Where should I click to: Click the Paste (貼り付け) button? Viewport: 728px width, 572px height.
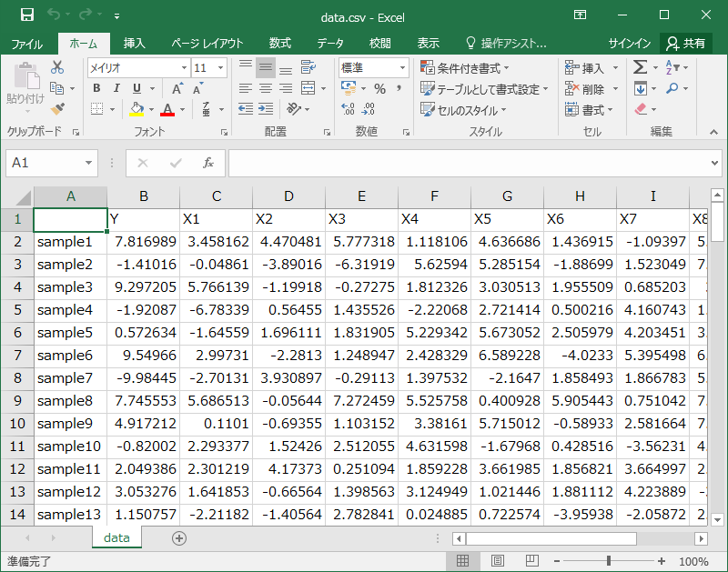click(x=26, y=88)
